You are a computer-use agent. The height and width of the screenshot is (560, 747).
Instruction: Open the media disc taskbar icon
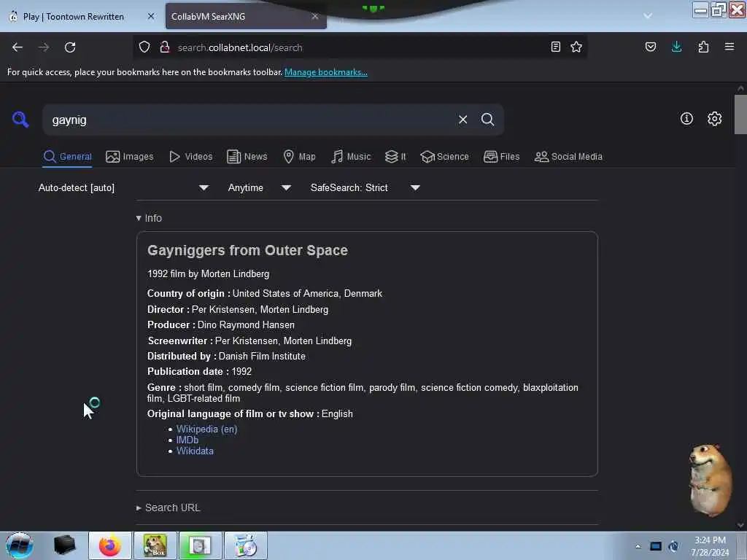(x=245, y=545)
